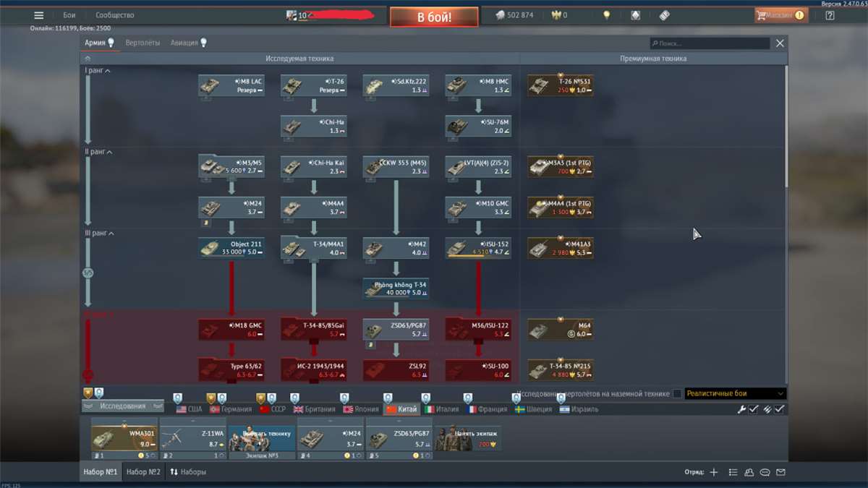Switch to the Авиация tab
The height and width of the screenshot is (488, 868).
(182, 43)
